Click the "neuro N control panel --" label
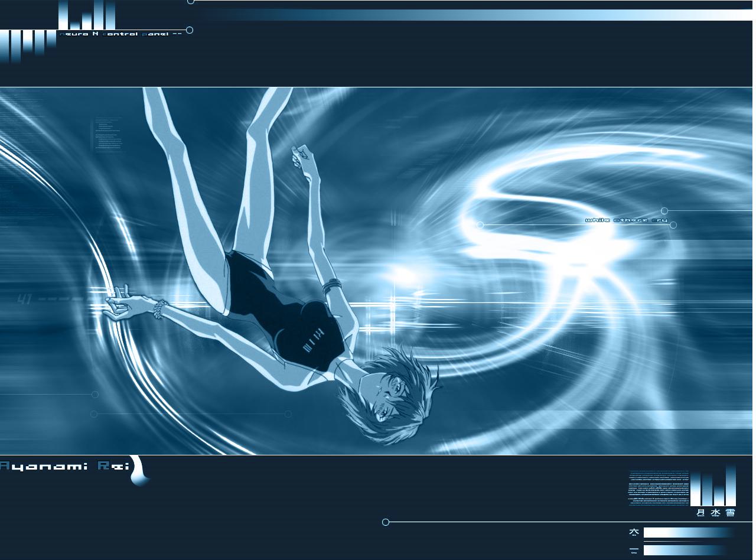756x560 pixels. coord(120,34)
